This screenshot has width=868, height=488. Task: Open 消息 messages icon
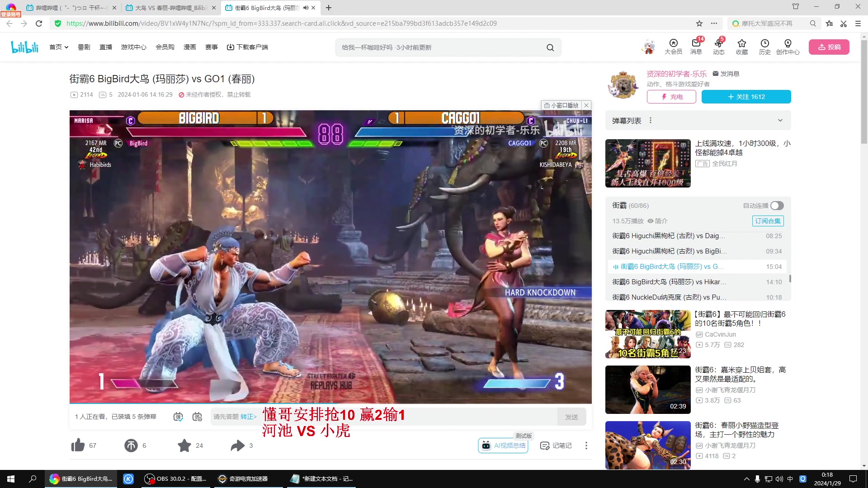point(696,47)
